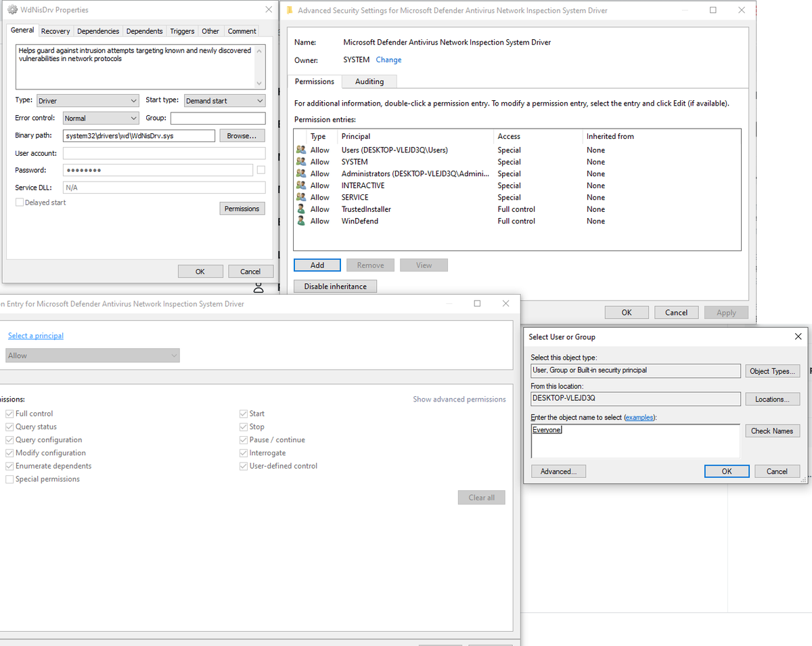812x646 pixels.
Task: Click the INTERACTIVE principal group icon
Action: click(x=301, y=186)
